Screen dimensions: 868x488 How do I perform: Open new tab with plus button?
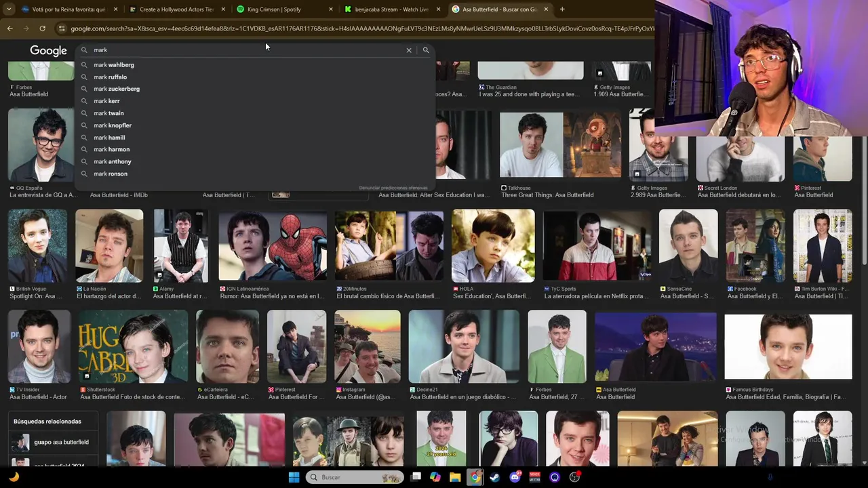562,9
